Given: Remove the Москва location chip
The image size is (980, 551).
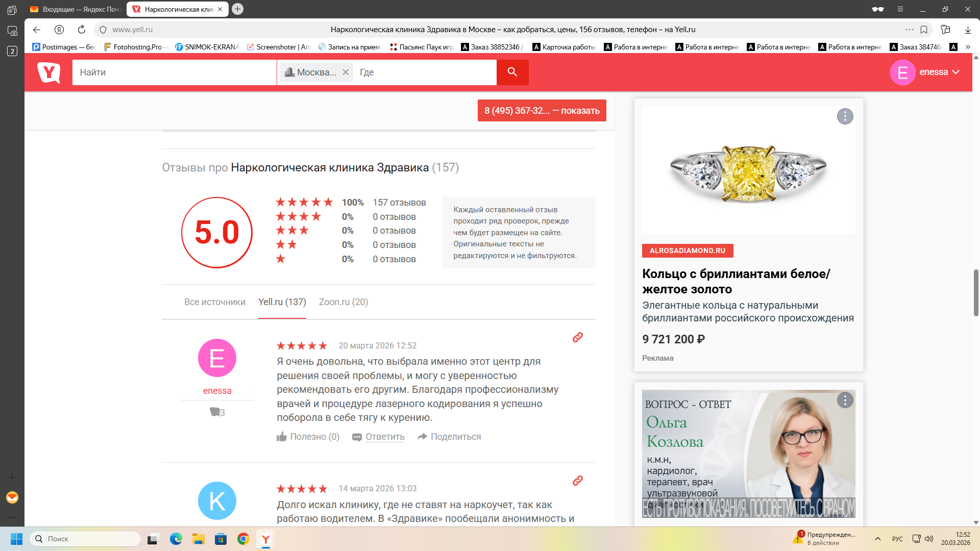Looking at the screenshot, I should 346,72.
